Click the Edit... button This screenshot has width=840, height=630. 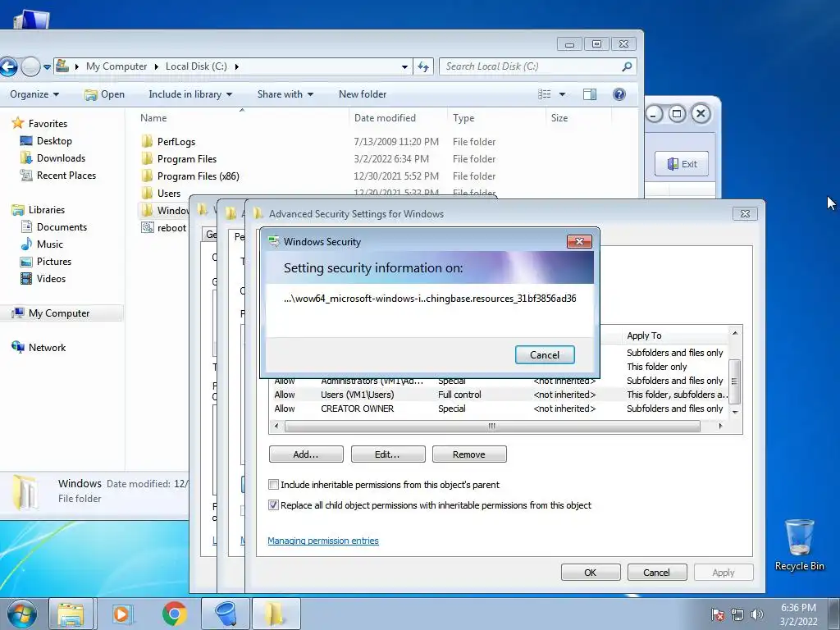(387, 454)
